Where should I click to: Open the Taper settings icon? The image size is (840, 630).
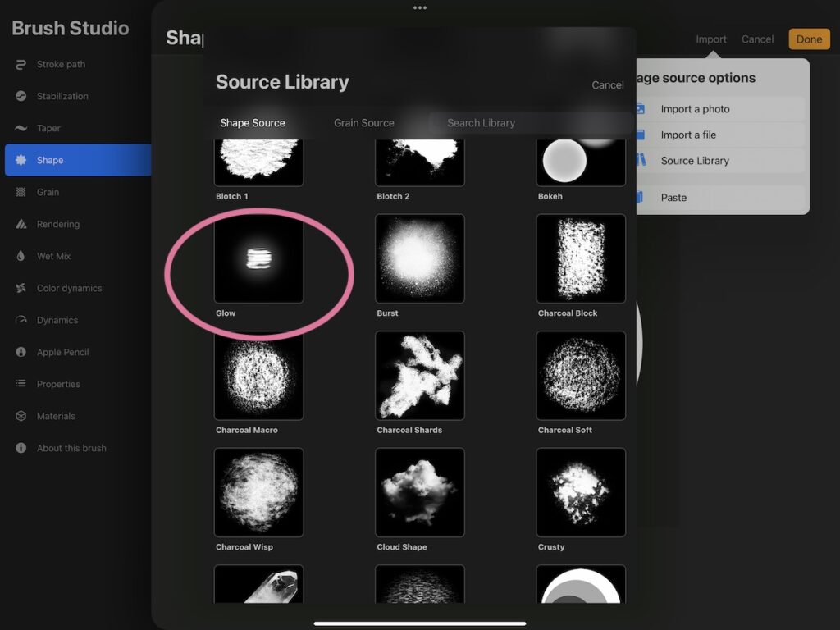coord(21,129)
